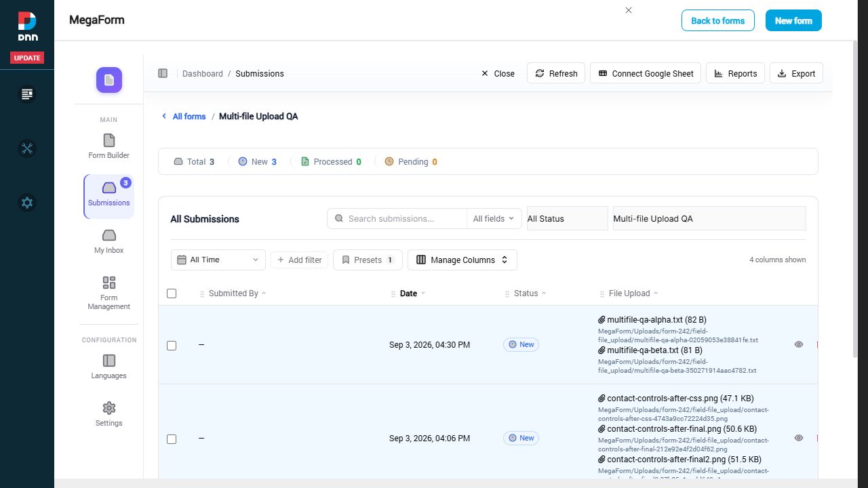The height and width of the screenshot is (488, 868).
Task: Click the Submitted By drag handle icon
Action: (202, 294)
